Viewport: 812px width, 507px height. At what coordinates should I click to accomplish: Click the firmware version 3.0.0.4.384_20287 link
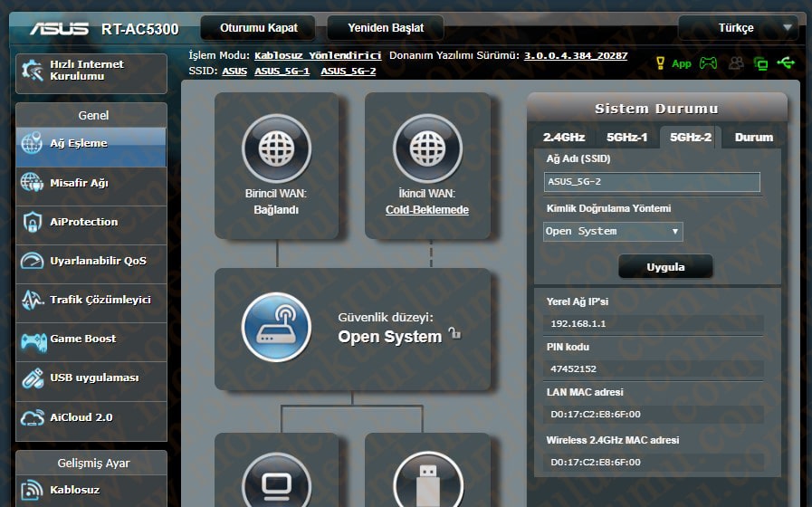[x=576, y=55]
